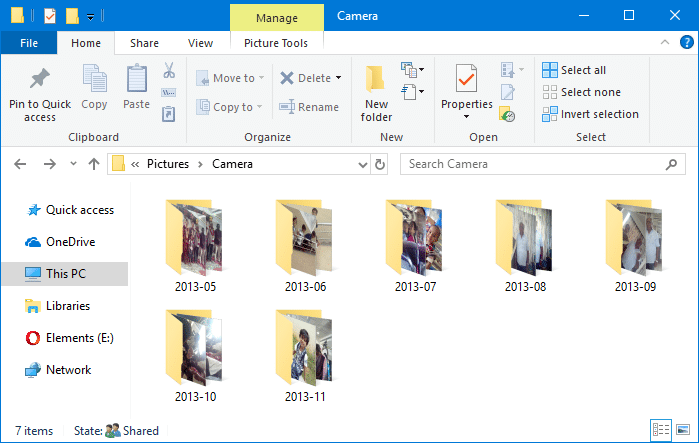Switch to Details view layout
Screen dimensions: 699x443
[661, 430]
